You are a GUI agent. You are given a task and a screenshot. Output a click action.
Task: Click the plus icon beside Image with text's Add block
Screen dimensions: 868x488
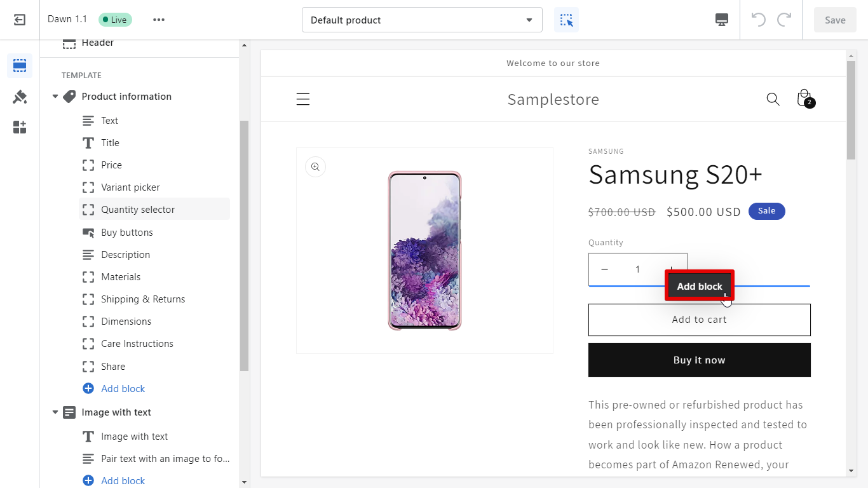(x=88, y=481)
